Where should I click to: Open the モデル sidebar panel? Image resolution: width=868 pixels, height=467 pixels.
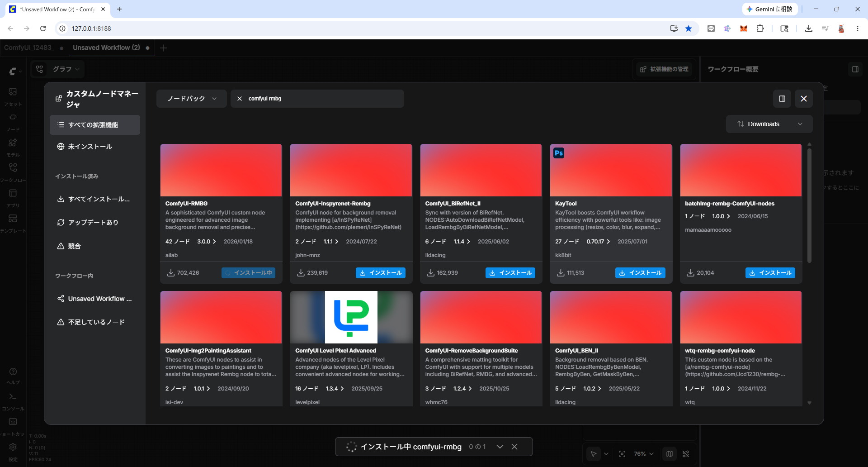point(13,147)
